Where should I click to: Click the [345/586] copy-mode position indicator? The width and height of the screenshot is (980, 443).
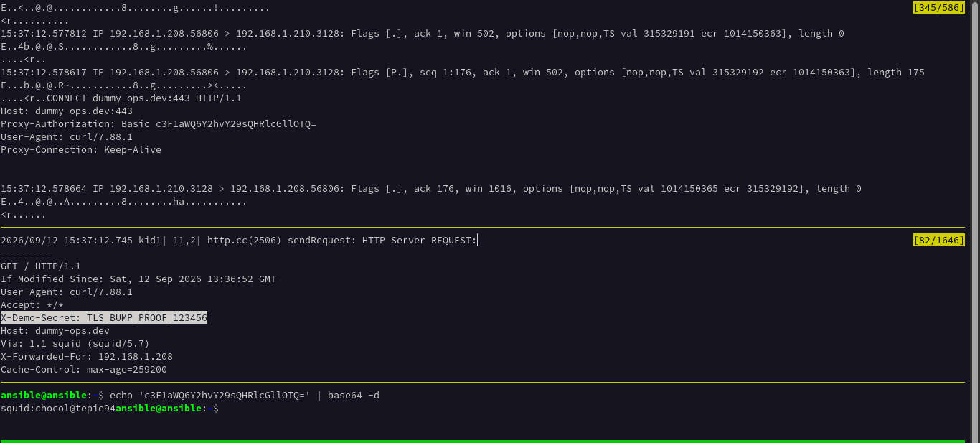(938, 8)
